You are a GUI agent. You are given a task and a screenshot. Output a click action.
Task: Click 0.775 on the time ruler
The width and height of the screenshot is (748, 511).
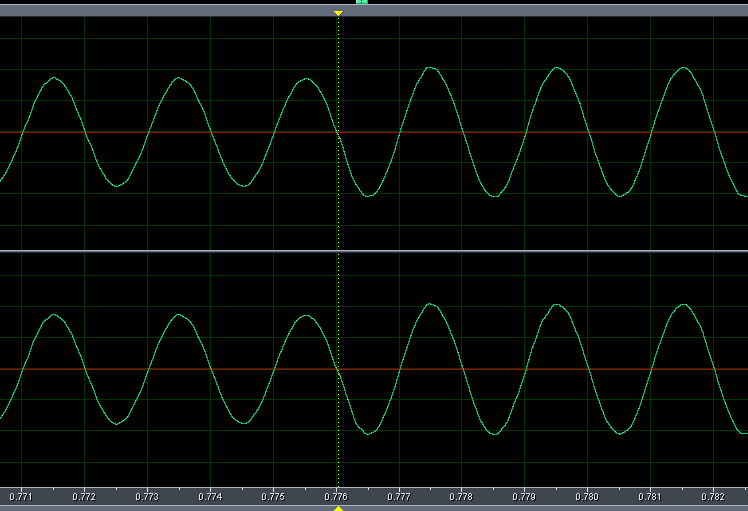(x=273, y=496)
